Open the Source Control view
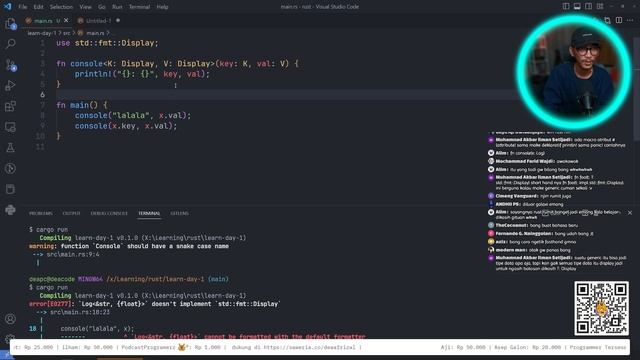640x360 pixels. coord(11,65)
